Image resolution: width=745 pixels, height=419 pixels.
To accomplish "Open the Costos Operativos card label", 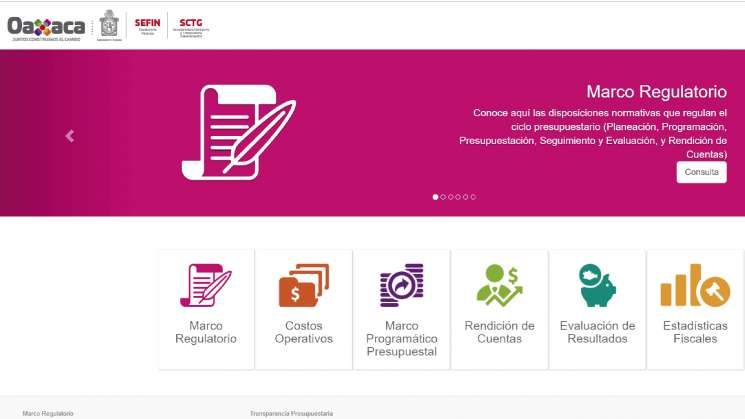I will (304, 332).
